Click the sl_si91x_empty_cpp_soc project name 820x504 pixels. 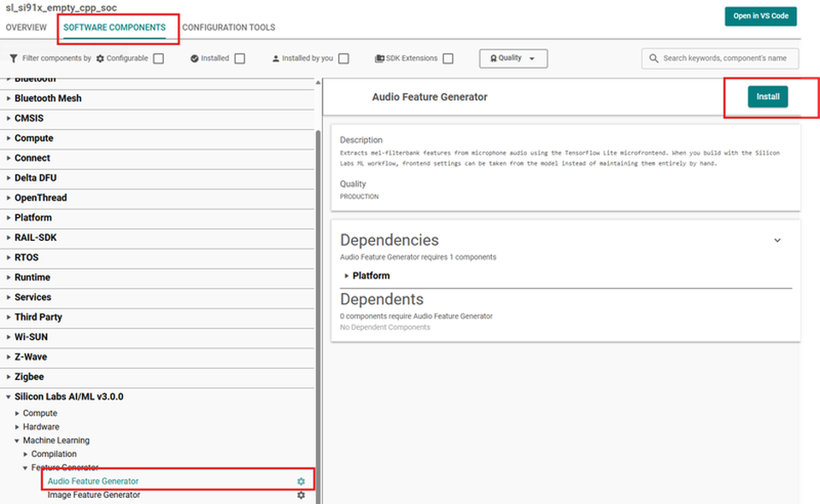(61, 8)
